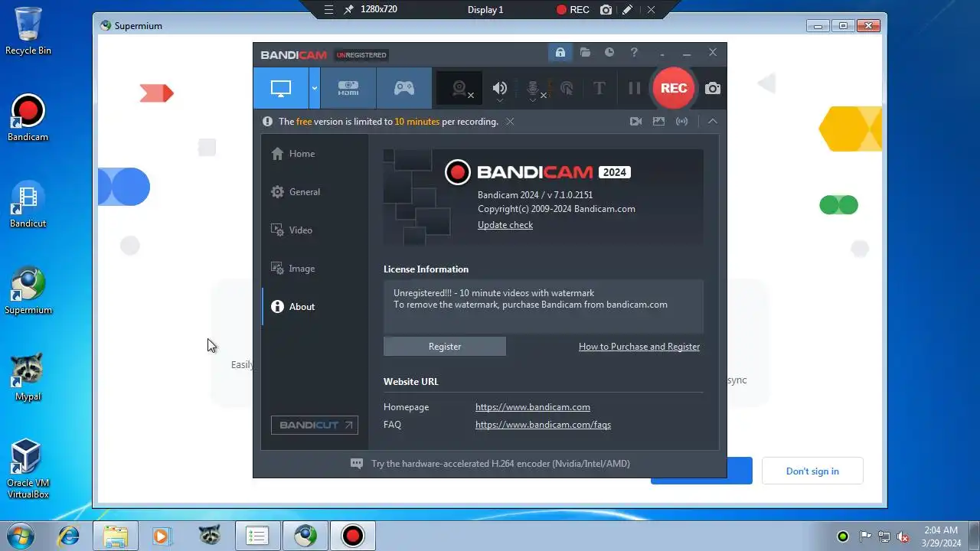Open the recorder bar hamburger menu
The image size is (980, 551).
click(x=328, y=10)
